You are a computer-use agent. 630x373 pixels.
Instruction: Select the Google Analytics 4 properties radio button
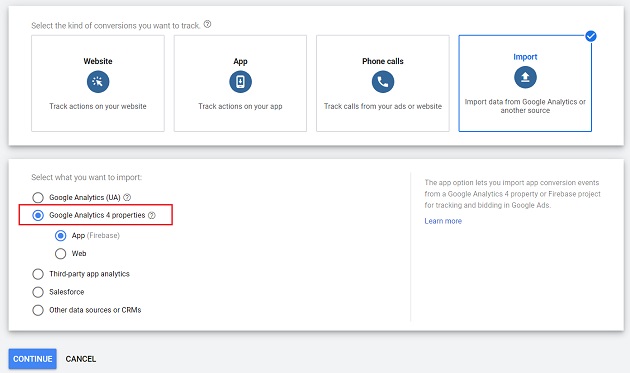coord(38,215)
